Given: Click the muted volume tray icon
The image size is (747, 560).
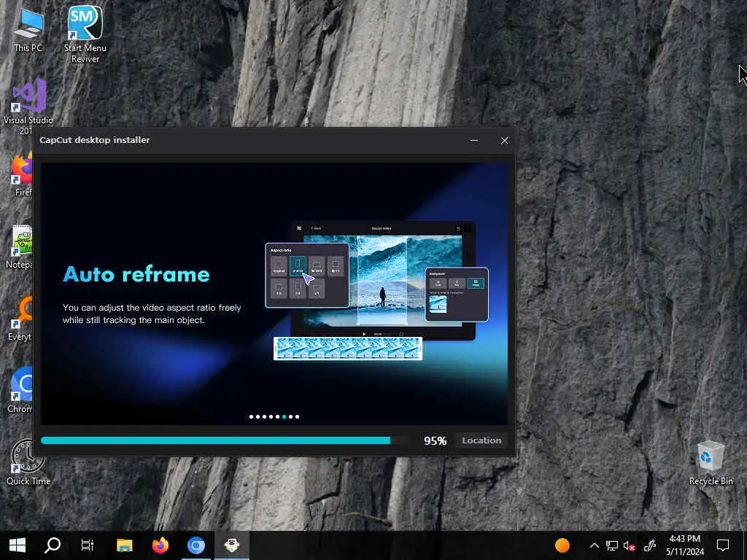Looking at the screenshot, I should coord(629,545).
